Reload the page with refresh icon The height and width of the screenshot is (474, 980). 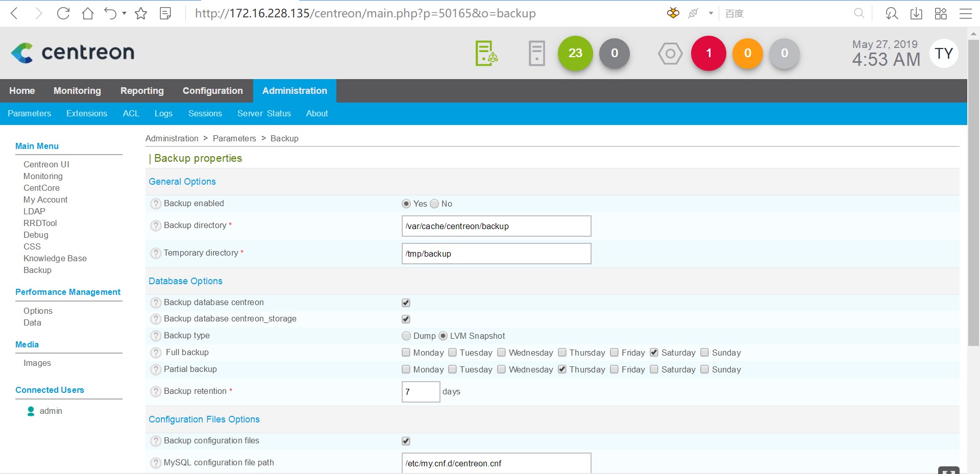coord(63,13)
